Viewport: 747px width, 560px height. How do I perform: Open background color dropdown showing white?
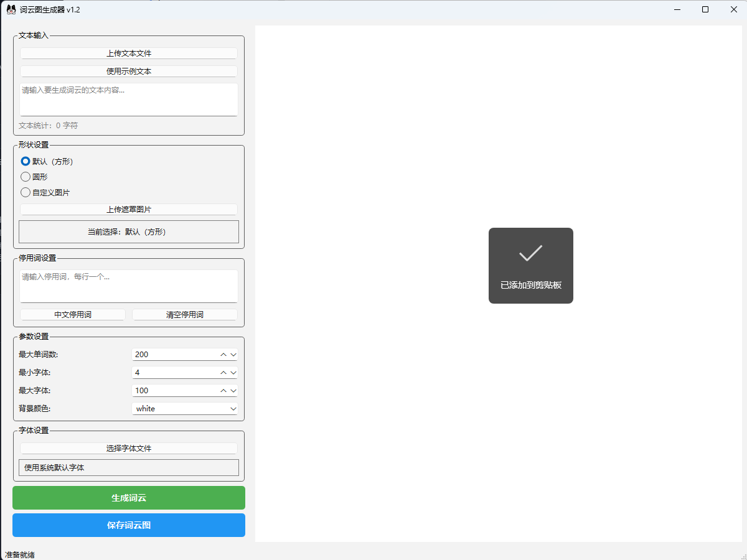click(185, 409)
